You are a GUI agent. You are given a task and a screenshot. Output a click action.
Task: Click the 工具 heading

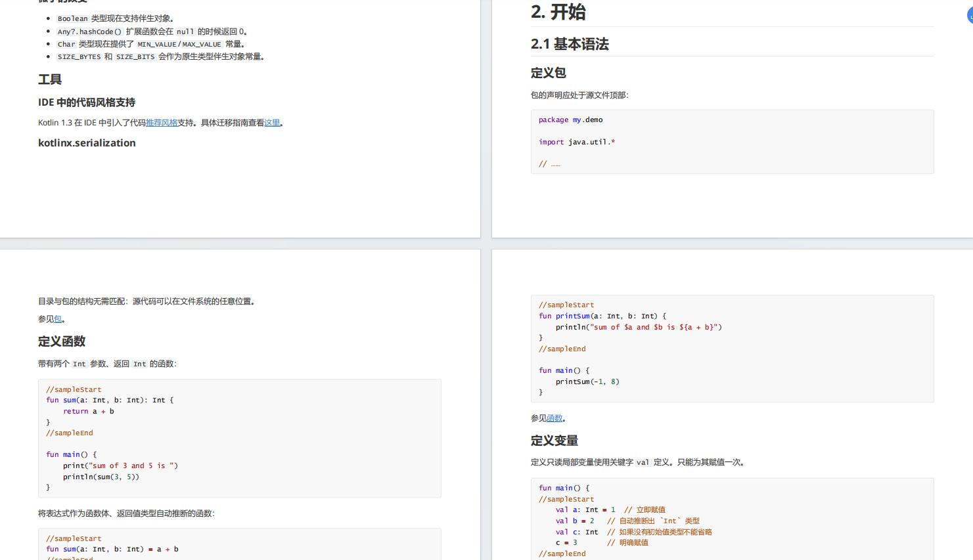[x=49, y=79]
